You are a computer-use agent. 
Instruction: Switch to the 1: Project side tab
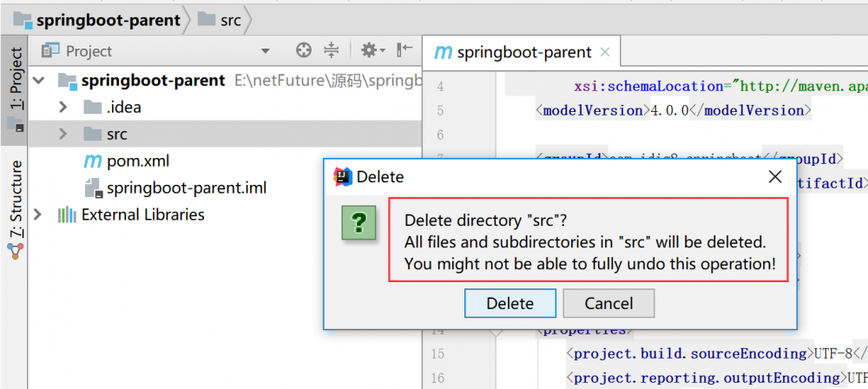click(15, 80)
